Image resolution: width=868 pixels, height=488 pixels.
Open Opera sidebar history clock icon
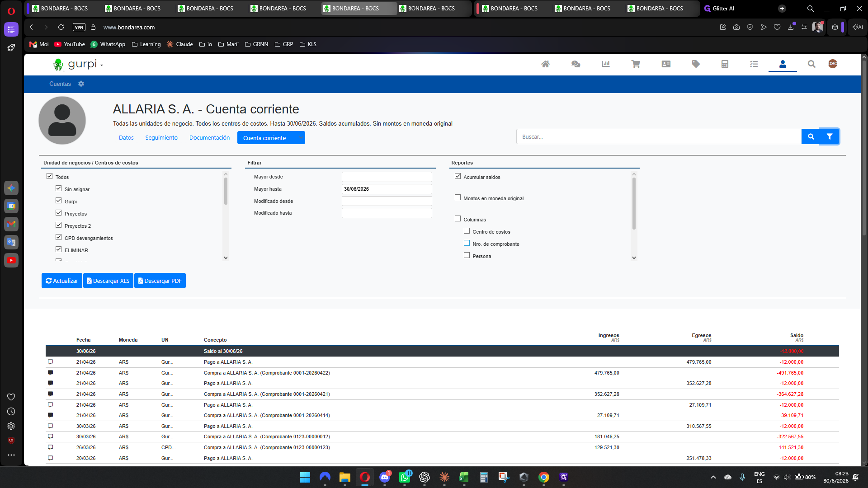[x=11, y=411]
